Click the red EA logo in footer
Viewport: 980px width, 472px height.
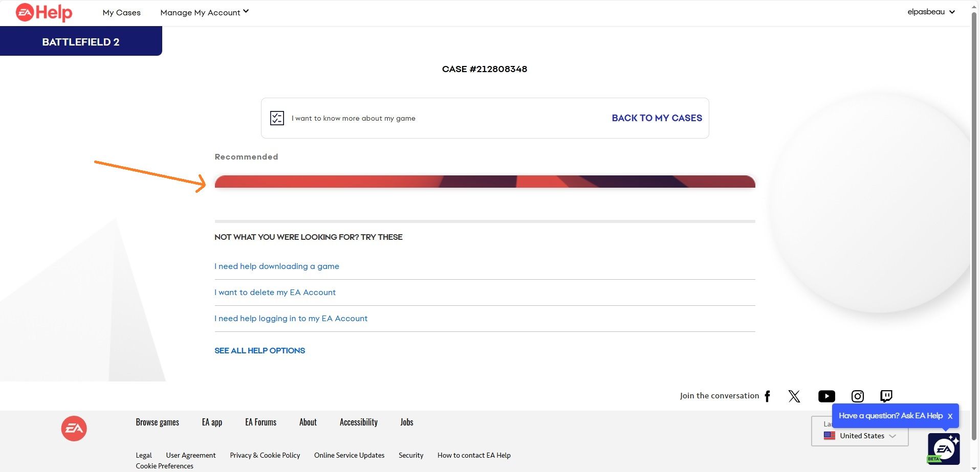74,429
